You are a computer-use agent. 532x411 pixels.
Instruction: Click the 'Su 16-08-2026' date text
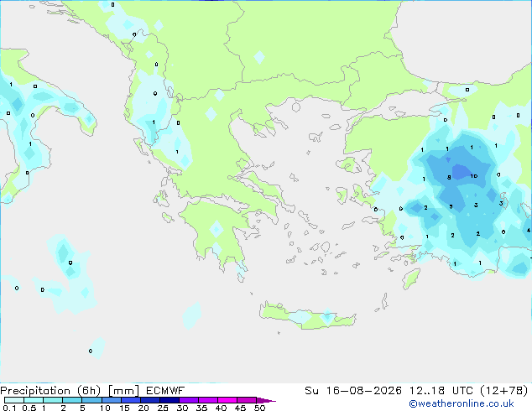click(353, 391)
